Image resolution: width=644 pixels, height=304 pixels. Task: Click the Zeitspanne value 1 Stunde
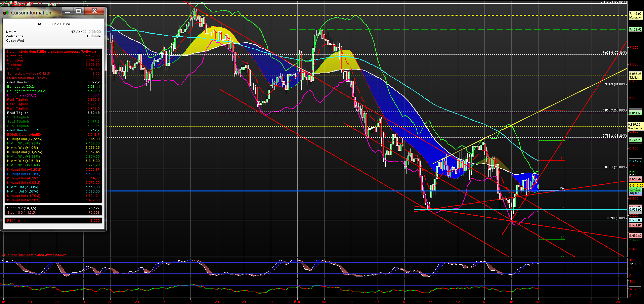click(x=93, y=36)
